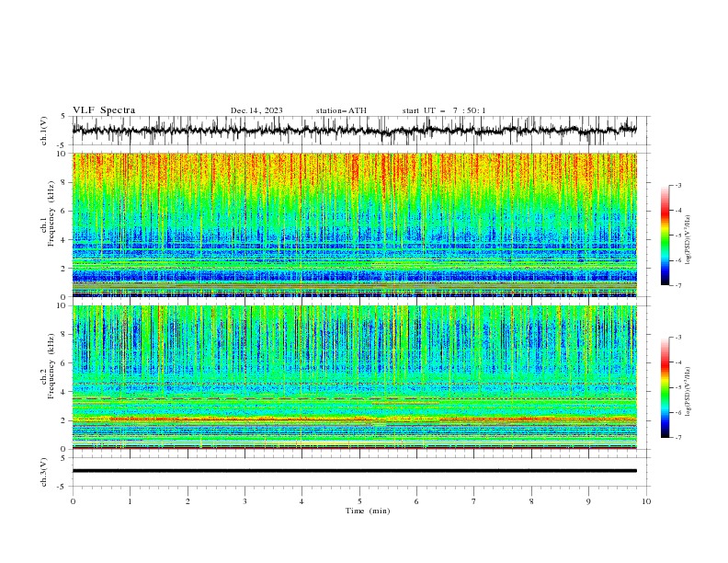
Task: Select the date text "Dec. 14, 2023"
Action: 256,110
